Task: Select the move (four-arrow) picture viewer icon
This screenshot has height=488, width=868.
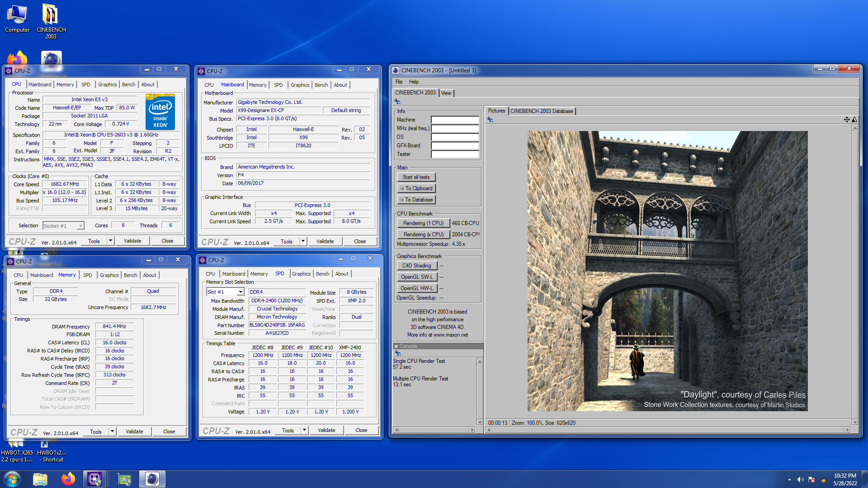Action: [847, 120]
